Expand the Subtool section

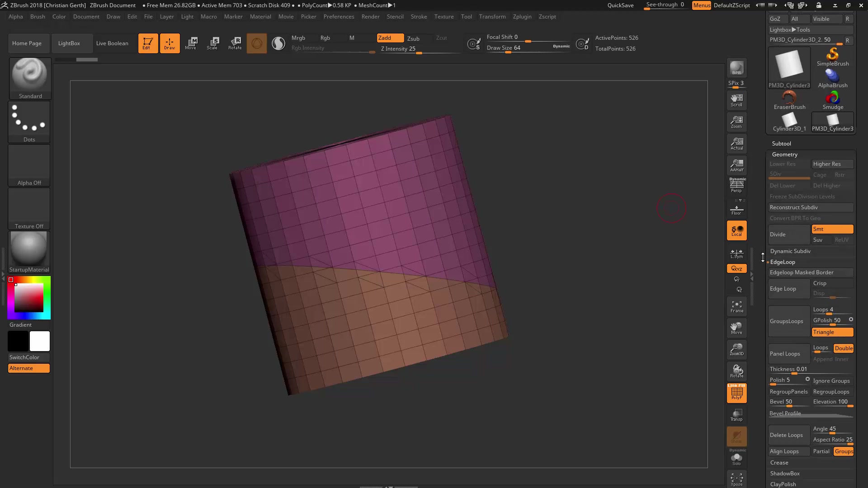(x=781, y=144)
